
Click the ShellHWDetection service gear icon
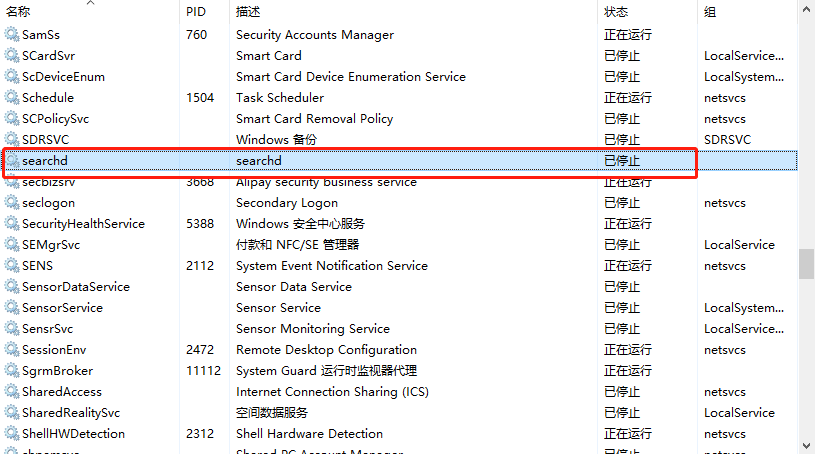(x=12, y=434)
